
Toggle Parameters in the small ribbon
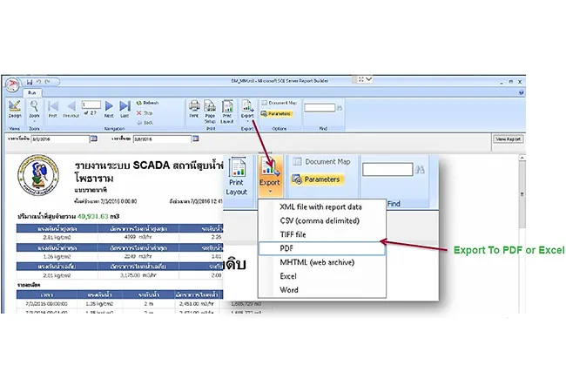click(276, 114)
